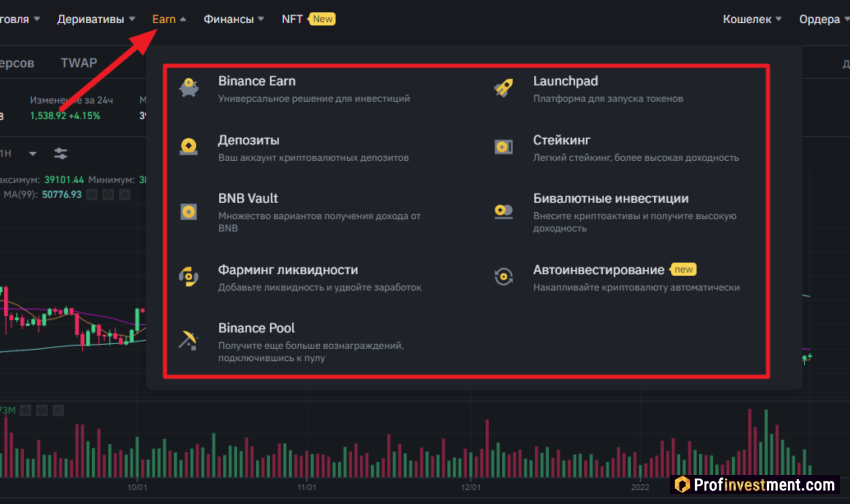Click the Автоинвестирование cycle icon

[x=504, y=276]
